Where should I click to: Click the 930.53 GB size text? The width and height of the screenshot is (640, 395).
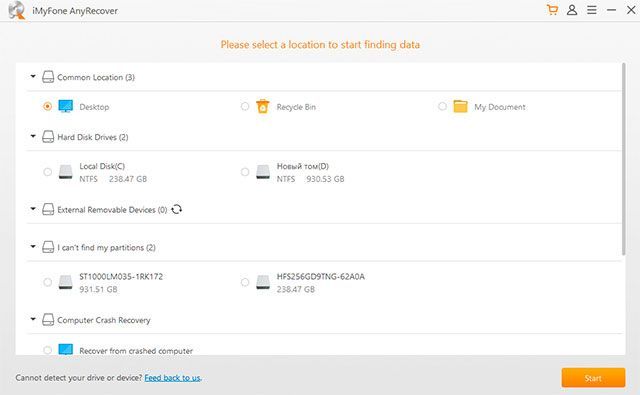point(325,179)
